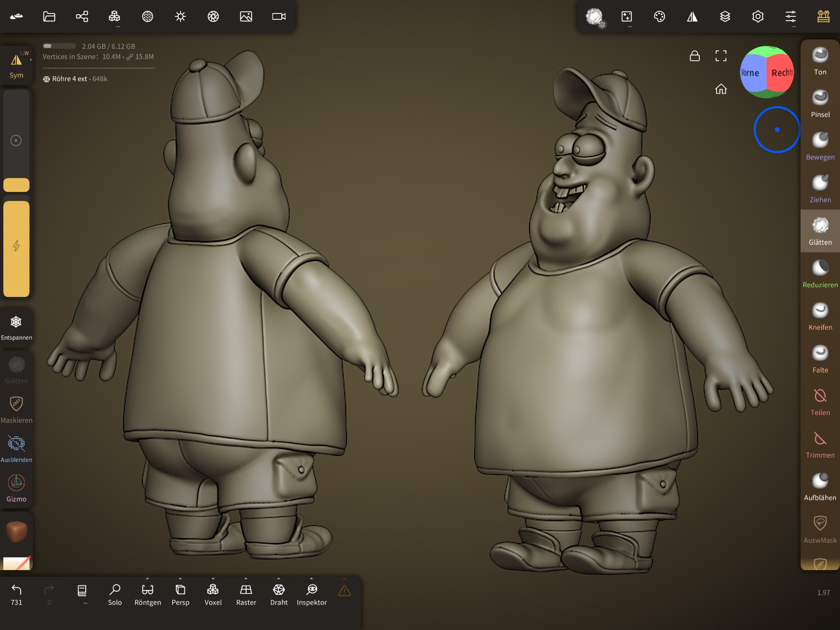Expand Röntgen options arrow

coord(147,578)
